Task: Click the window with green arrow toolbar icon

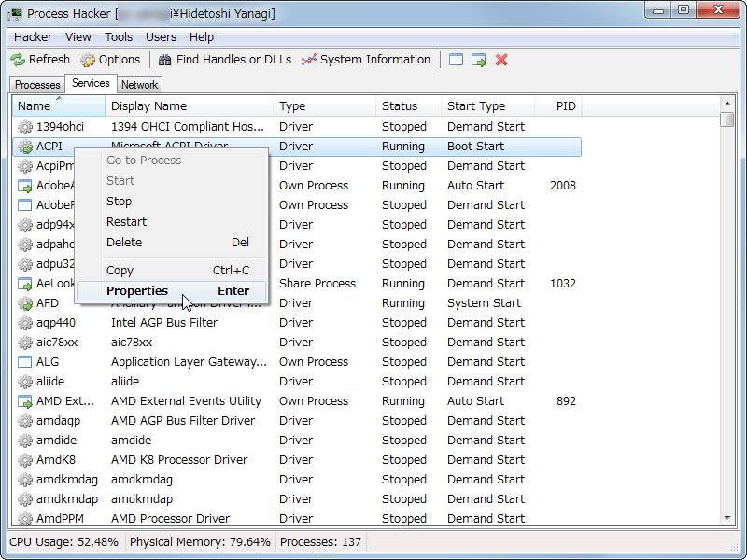Action: (x=479, y=60)
